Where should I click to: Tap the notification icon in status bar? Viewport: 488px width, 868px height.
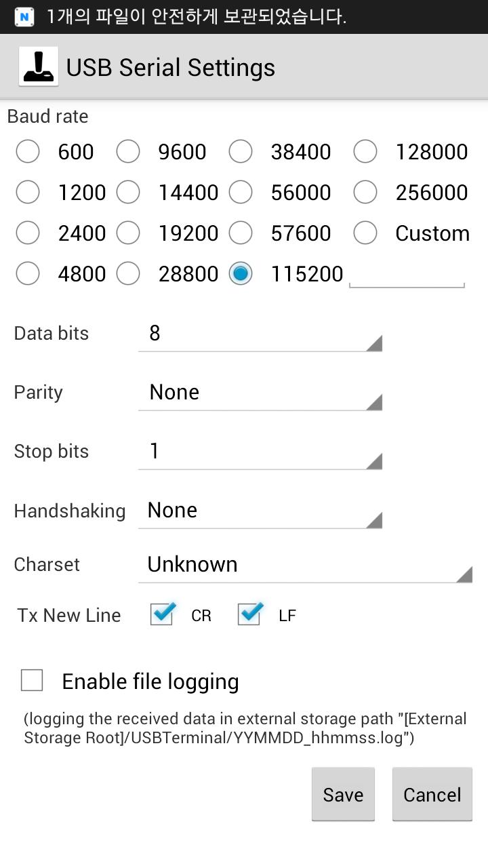(24, 16)
